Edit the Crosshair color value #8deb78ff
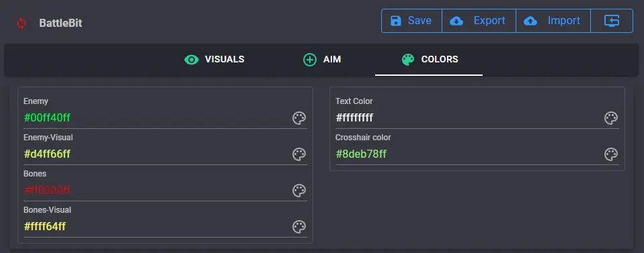 (x=469, y=154)
